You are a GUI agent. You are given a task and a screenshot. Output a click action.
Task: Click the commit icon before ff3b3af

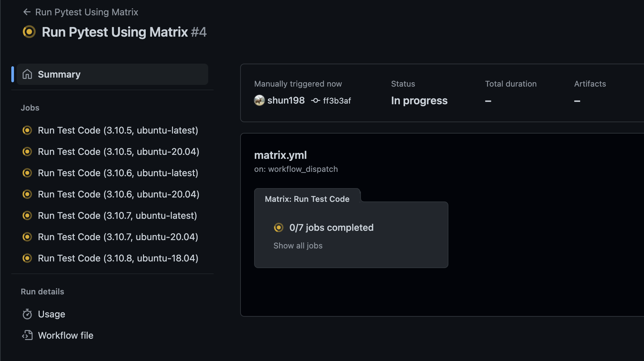pos(315,101)
